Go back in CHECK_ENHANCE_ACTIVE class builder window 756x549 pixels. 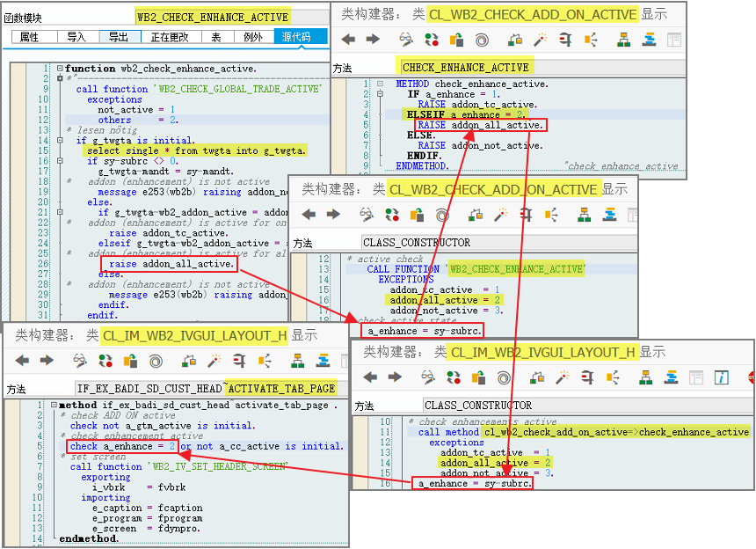point(348,39)
